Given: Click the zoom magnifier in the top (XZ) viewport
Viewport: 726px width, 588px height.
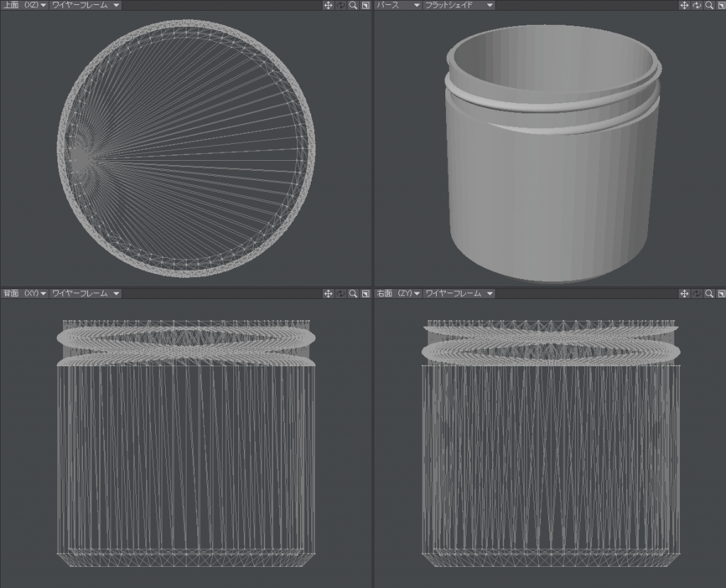Looking at the screenshot, I should pos(352,5).
